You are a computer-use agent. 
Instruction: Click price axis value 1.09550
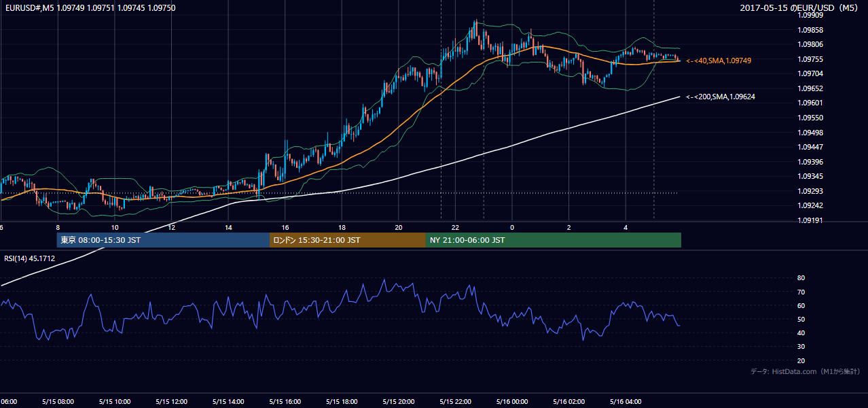(810, 118)
